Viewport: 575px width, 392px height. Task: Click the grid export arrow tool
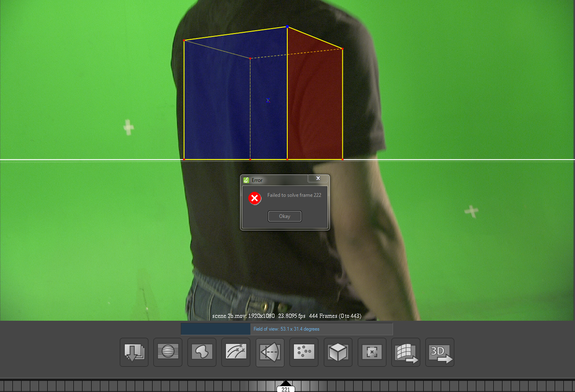tap(406, 352)
